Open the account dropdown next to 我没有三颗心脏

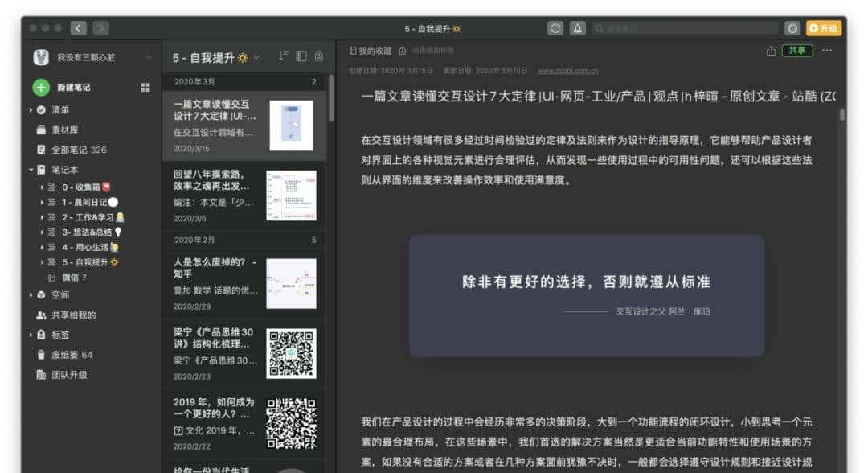(147, 56)
